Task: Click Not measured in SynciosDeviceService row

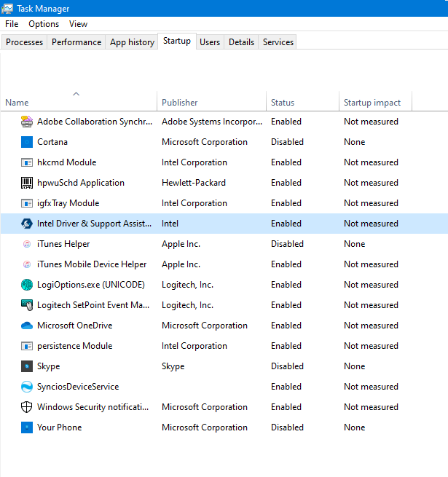Action: (371, 387)
